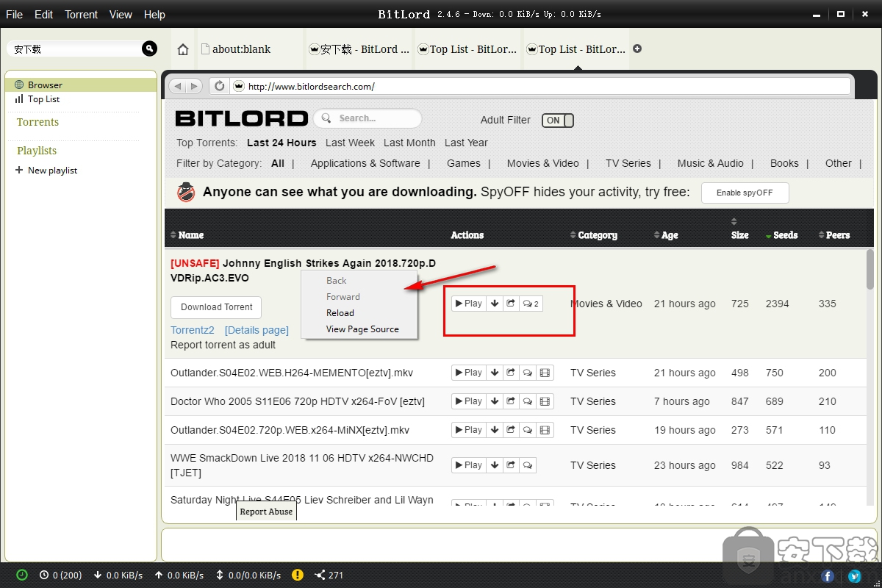This screenshot has height=588, width=882.
Task: Click share icon for Johnny English torrent
Action: click(x=511, y=304)
